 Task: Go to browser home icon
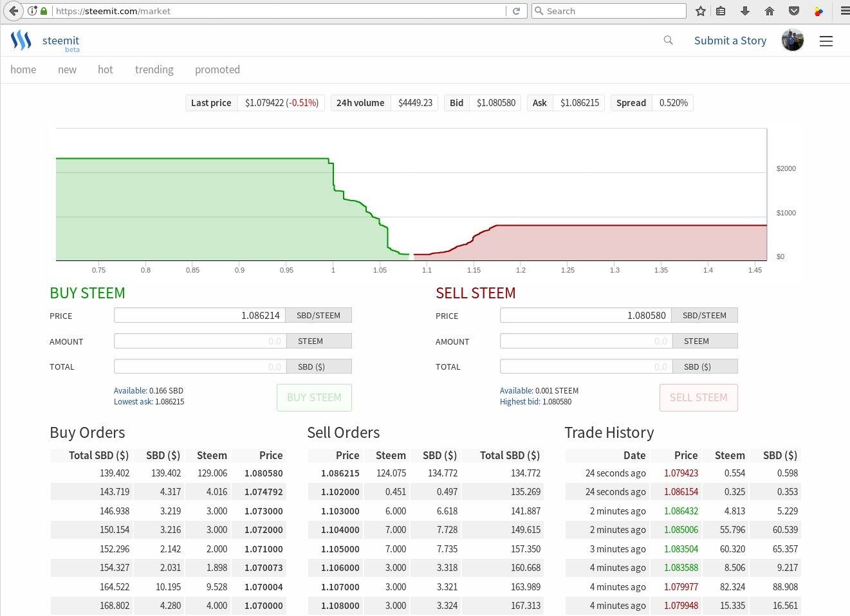pyautogui.click(x=770, y=11)
